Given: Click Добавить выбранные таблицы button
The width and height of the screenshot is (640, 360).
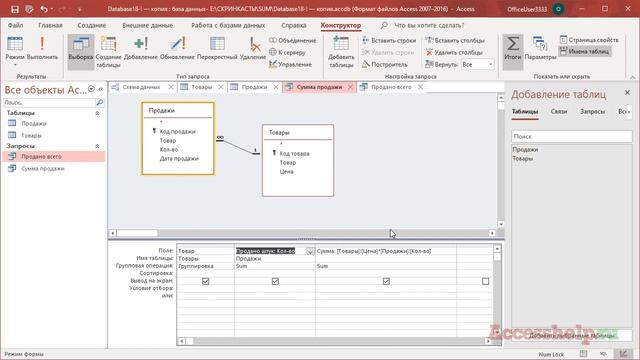Looking at the screenshot, I should point(571,336).
